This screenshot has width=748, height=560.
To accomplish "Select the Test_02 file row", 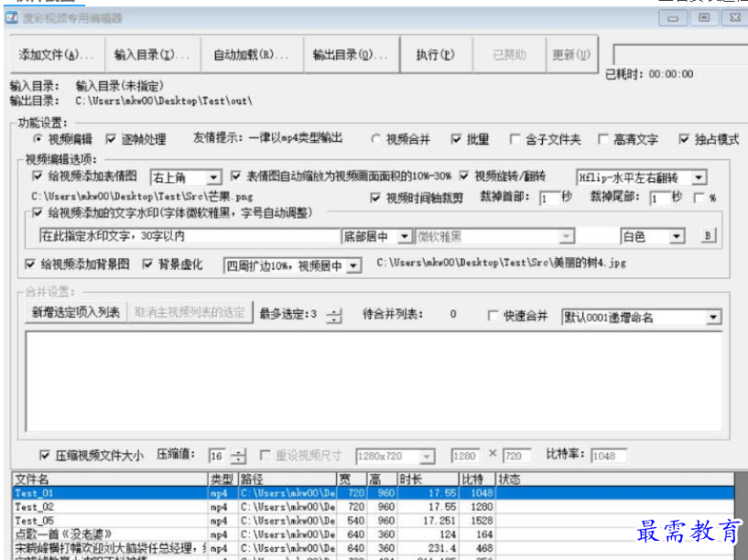I will pos(373,507).
